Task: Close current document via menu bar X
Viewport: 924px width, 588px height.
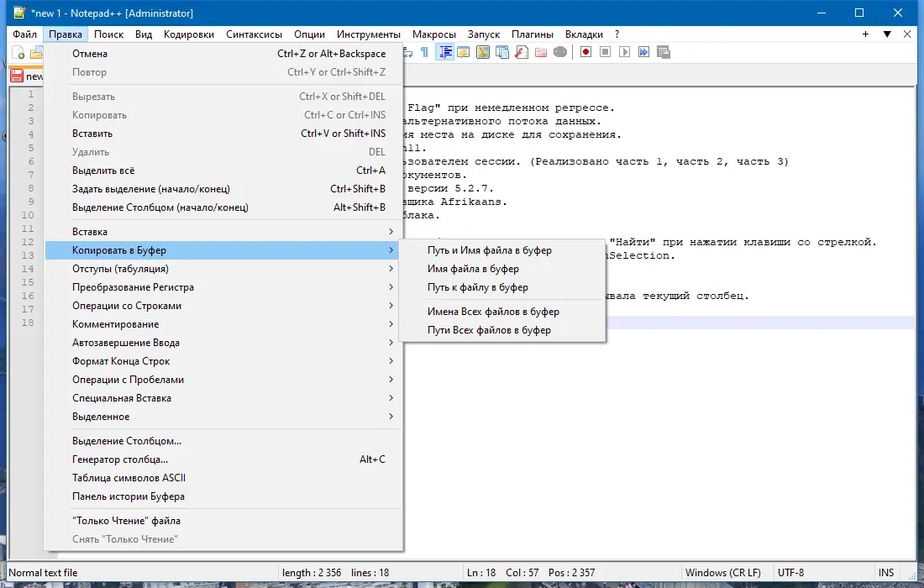Action: pos(907,34)
